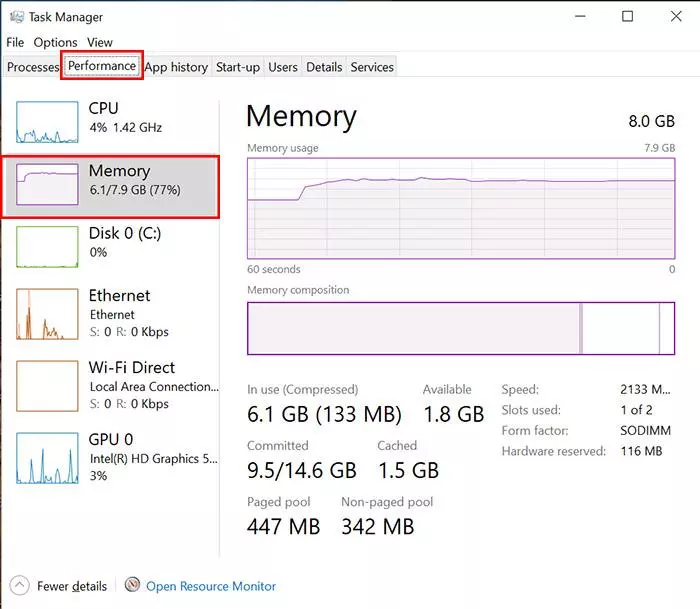Click the Available 1.8 GB value

click(x=454, y=414)
